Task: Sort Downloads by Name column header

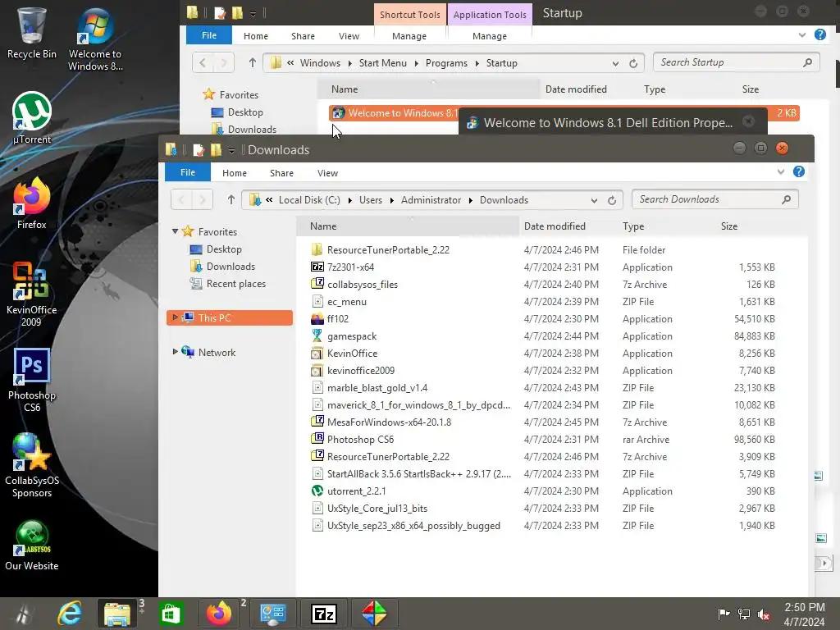Action: (x=407, y=226)
